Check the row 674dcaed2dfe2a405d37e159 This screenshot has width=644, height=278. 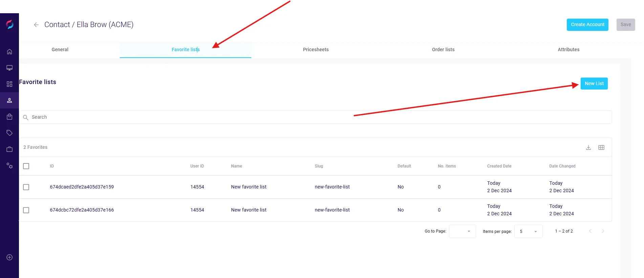(26, 187)
